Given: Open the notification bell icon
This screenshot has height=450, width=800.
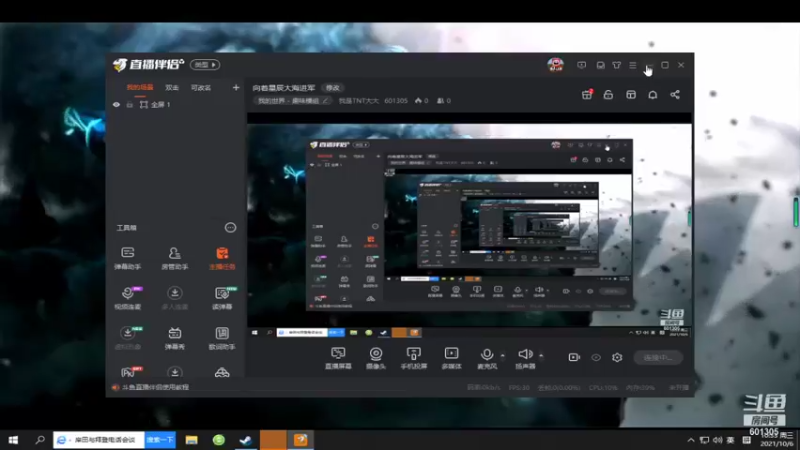Looking at the screenshot, I should coord(653,94).
